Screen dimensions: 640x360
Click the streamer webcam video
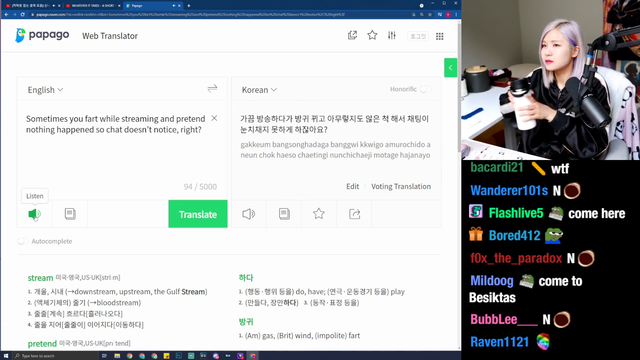pos(551,80)
